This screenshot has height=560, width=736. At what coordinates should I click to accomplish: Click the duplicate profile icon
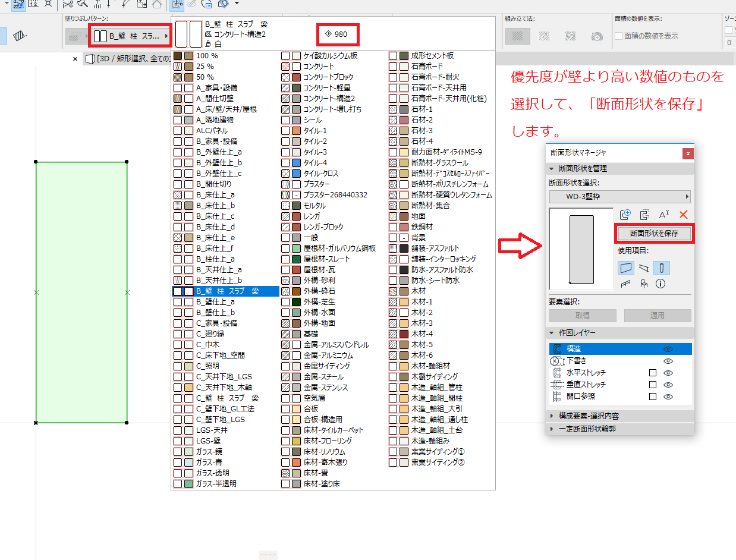click(x=644, y=215)
